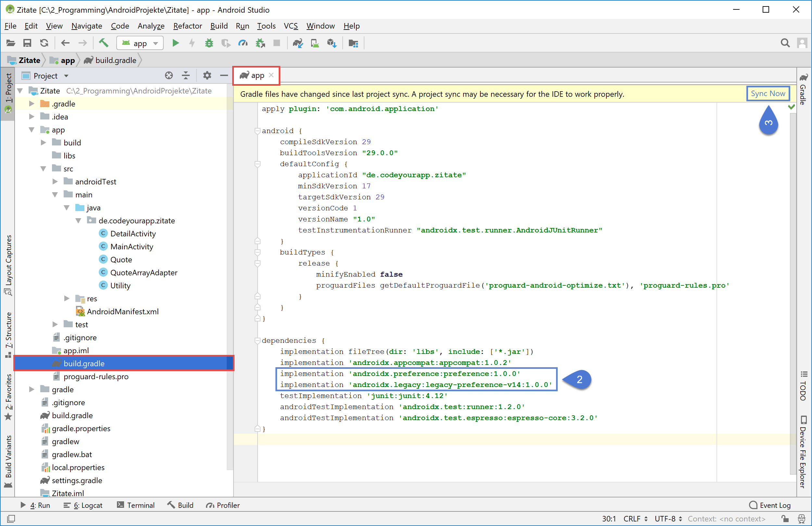Save all files toolbar icon
The image size is (812, 526).
[27, 43]
